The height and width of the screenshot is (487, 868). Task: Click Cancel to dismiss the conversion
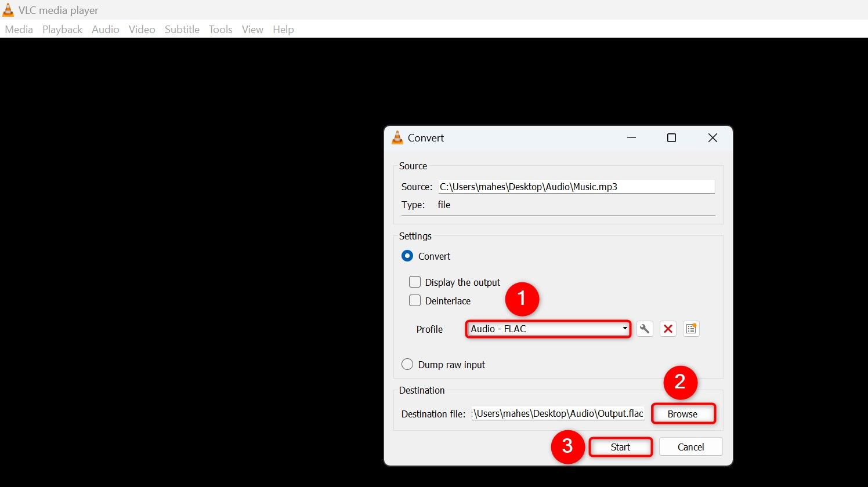tap(690, 447)
